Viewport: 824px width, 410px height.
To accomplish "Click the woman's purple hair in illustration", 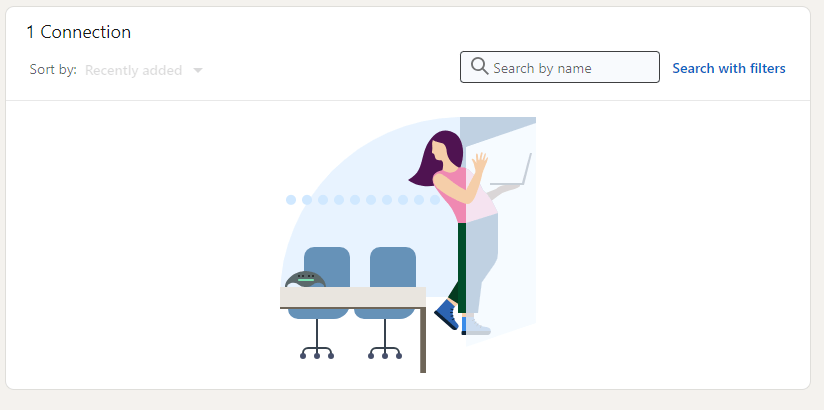I will (439, 158).
